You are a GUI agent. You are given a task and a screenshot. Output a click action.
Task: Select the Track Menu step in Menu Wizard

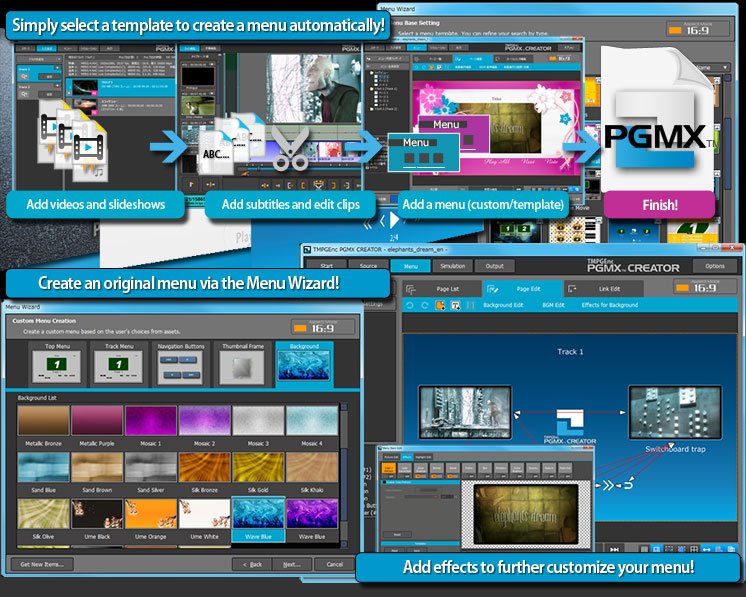click(118, 364)
